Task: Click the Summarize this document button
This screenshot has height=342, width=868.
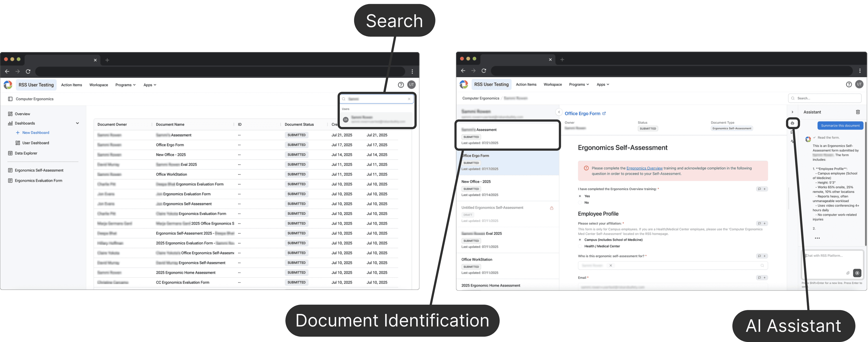Action: click(840, 126)
